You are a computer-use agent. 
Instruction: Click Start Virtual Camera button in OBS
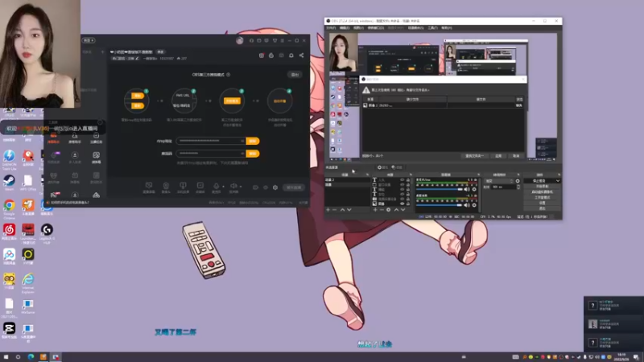[542, 192]
